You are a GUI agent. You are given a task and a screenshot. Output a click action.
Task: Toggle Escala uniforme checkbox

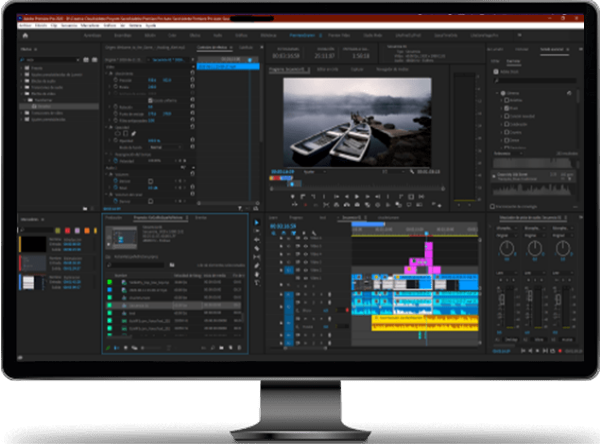150,100
